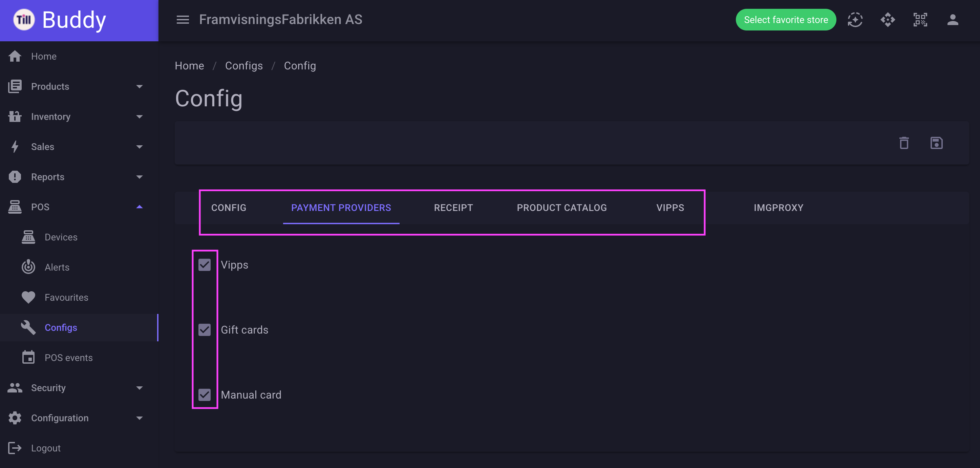Expand the Inventory menu arrow
The height and width of the screenshot is (468, 980).
(x=140, y=116)
